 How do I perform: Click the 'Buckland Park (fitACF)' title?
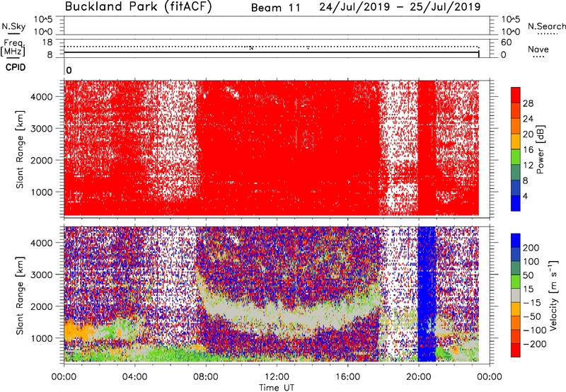(x=138, y=6)
